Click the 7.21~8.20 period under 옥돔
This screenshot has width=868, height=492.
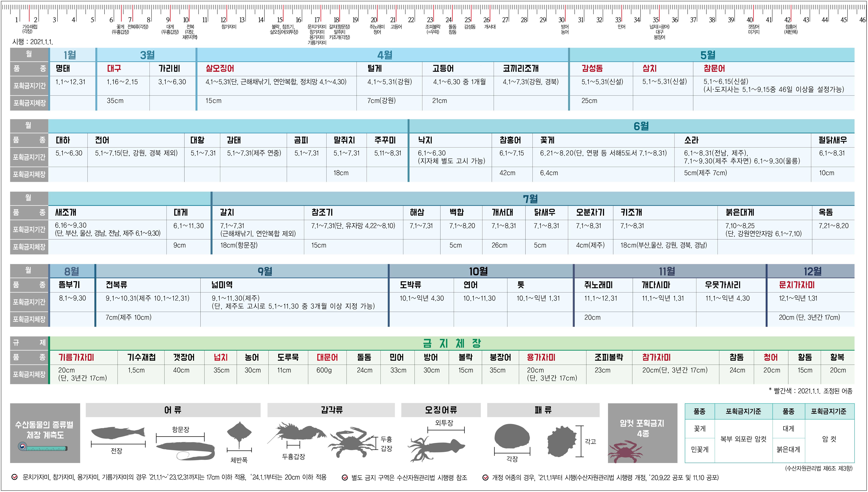[x=834, y=226]
